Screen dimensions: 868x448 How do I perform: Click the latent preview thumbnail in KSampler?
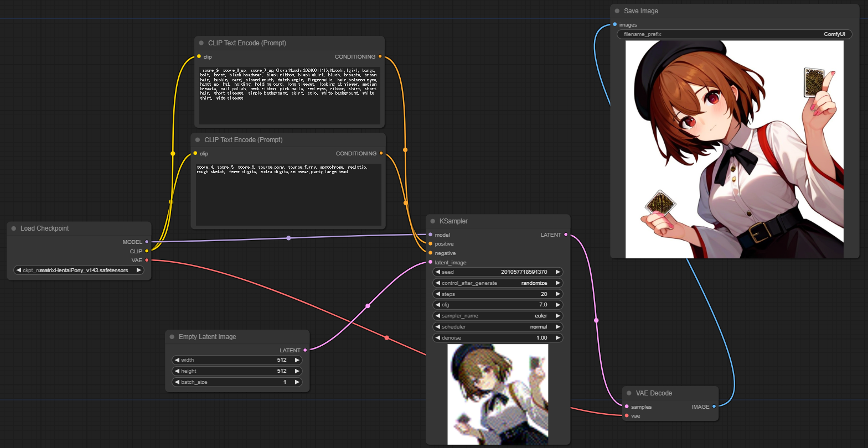[x=498, y=394]
